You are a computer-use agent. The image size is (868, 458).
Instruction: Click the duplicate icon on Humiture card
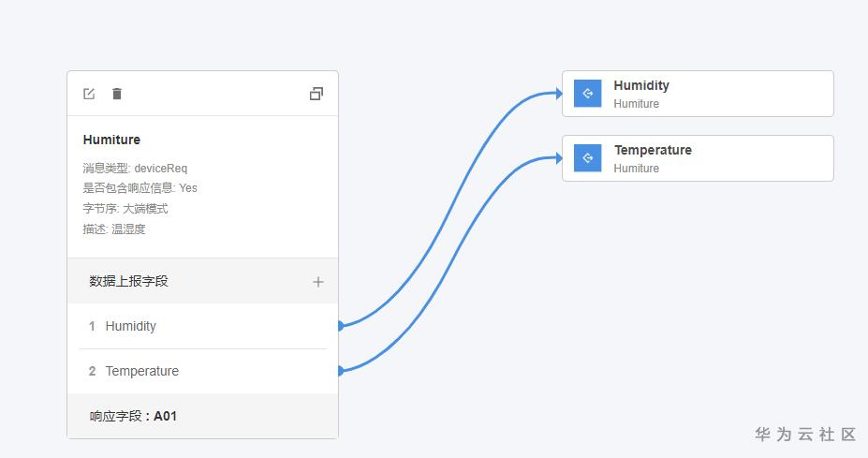[x=316, y=94]
